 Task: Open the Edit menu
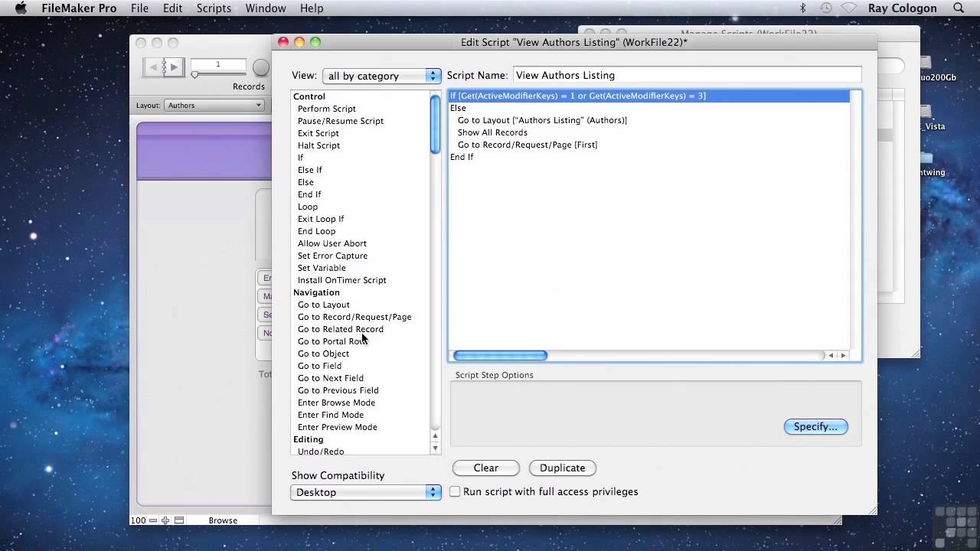point(172,8)
